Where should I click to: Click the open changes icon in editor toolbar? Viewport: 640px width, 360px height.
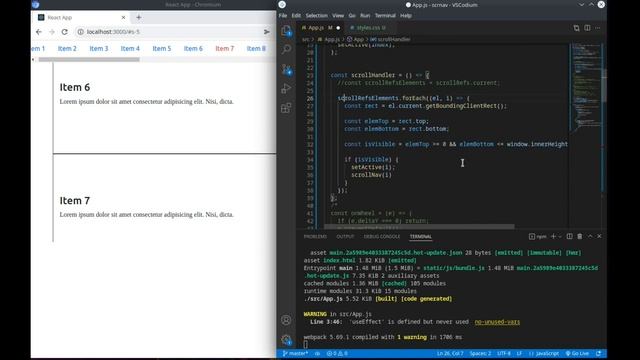(576, 28)
